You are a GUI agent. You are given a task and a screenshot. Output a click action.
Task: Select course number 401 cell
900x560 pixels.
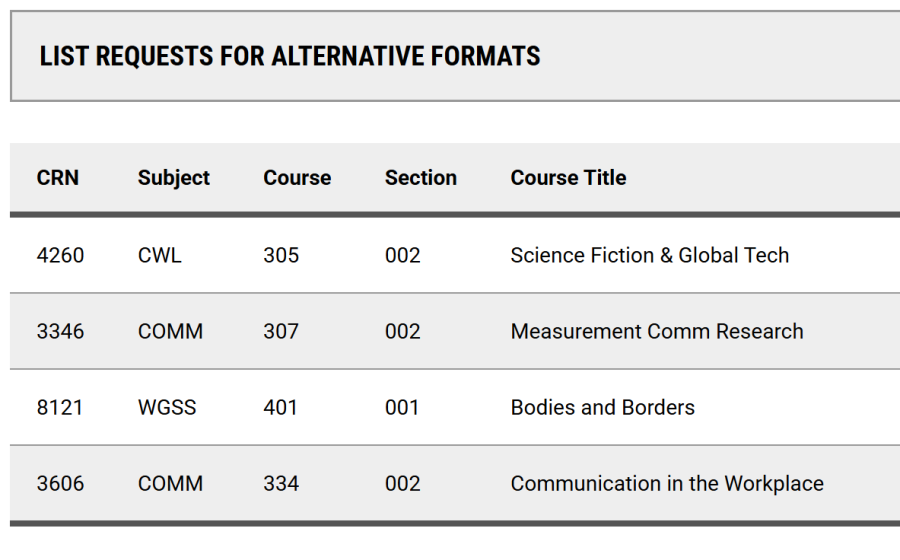click(280, 407)
